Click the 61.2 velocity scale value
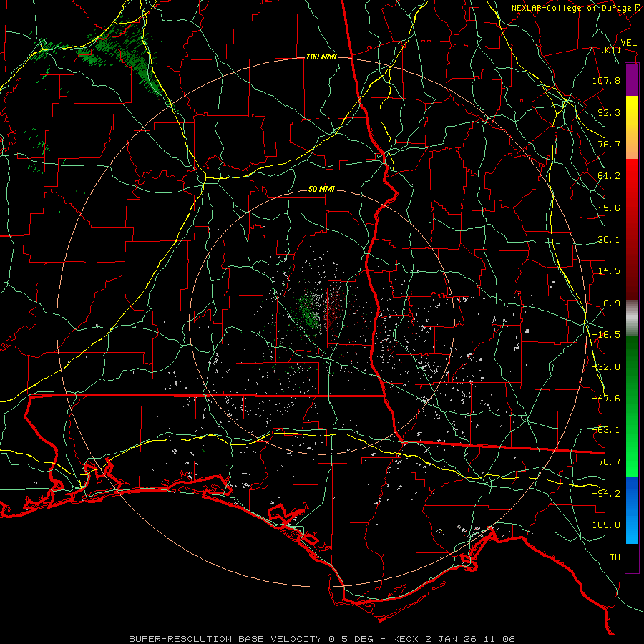Viewport: 644px width, 644px height. pos(609,176)
